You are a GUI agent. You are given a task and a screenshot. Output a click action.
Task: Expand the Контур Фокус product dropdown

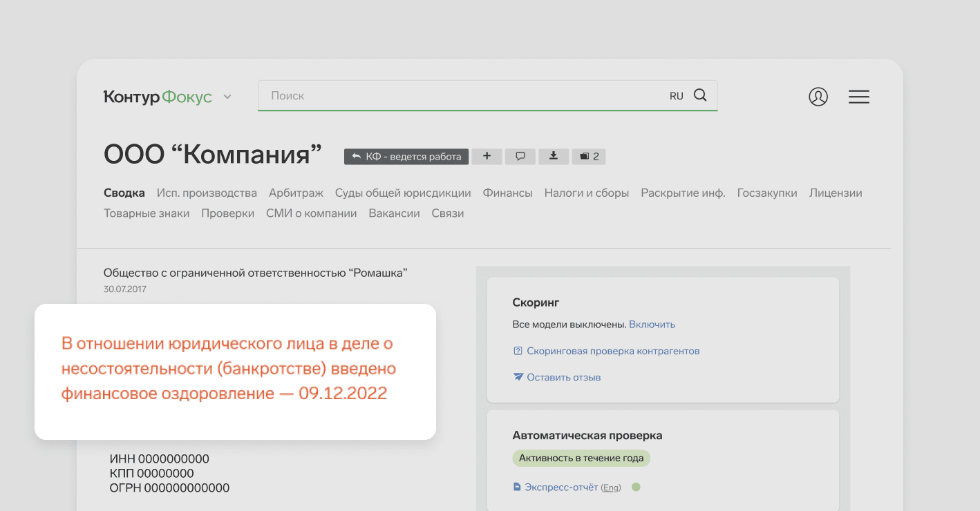point(227,97)
